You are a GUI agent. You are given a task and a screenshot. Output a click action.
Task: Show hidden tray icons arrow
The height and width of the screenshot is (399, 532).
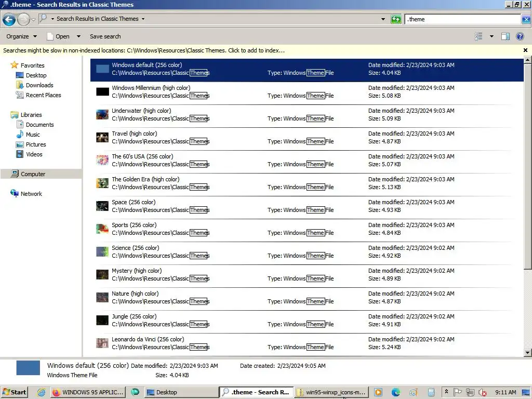[446, 392]
